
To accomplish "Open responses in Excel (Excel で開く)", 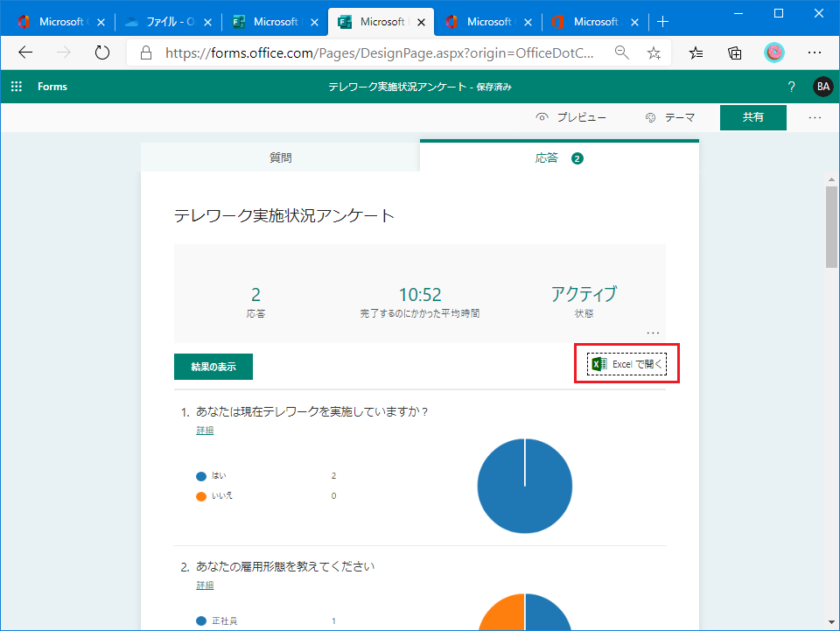I will pyautogui.click(x=626, y=364).
